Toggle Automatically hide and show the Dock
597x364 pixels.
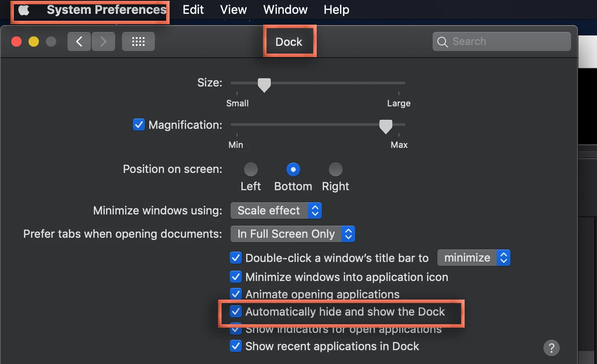[235, 311]
